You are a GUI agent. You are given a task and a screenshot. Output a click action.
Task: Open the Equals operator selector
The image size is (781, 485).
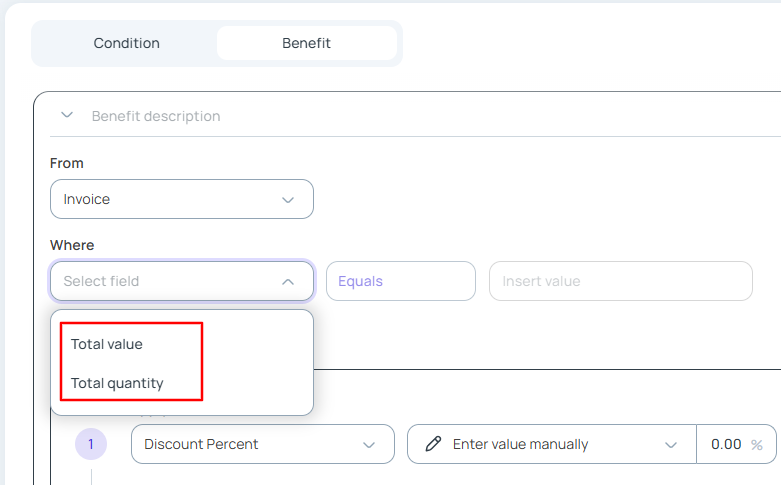pyautogui.click(x=400, y=281)
